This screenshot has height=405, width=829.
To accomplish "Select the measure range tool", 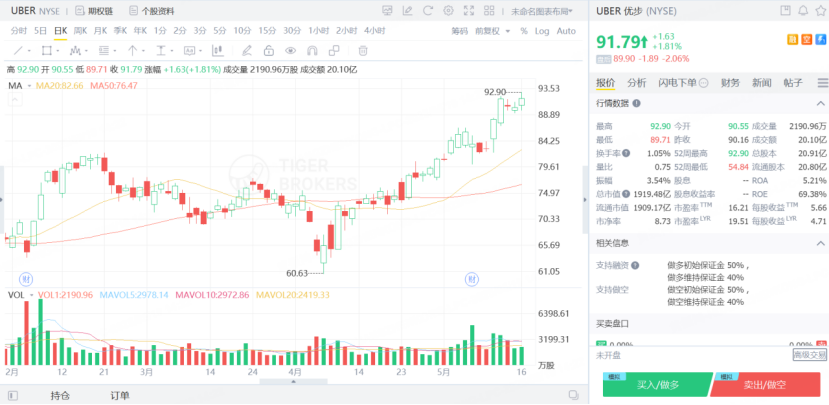I will point(161,51).
